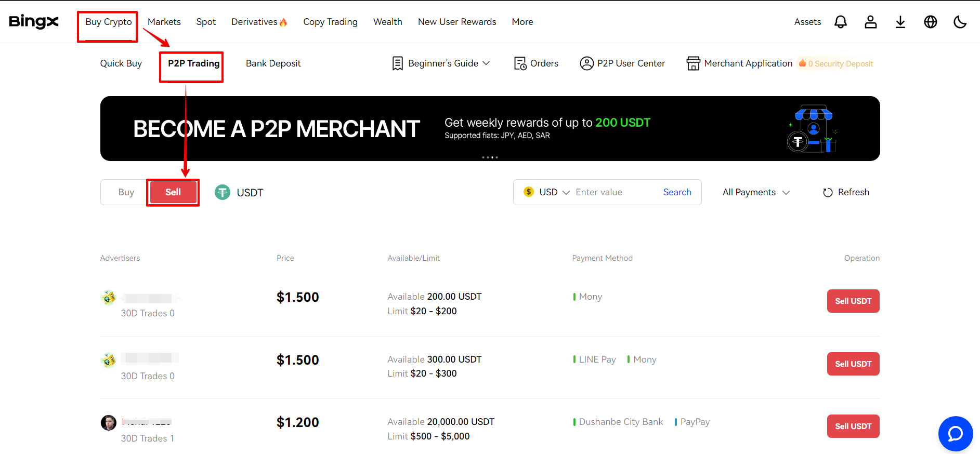
Task: Open the language globe icon
Action: coord(931,22)
